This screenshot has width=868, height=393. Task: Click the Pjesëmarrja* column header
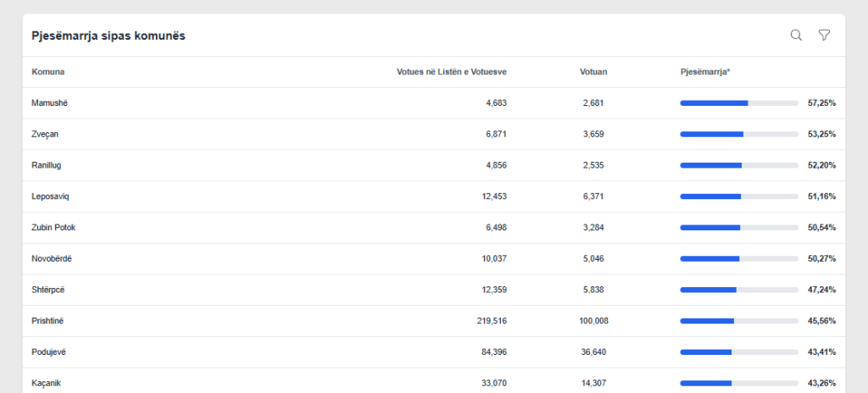(705, 72)
